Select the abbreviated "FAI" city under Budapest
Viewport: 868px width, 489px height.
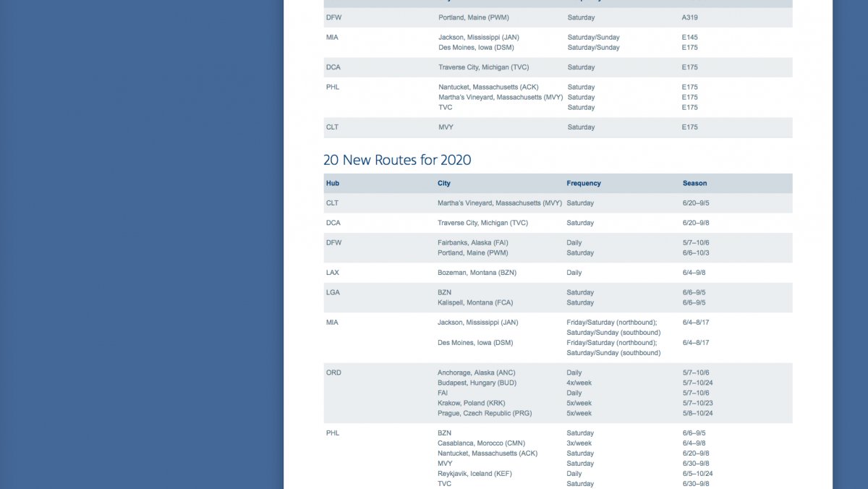[443, 394]
